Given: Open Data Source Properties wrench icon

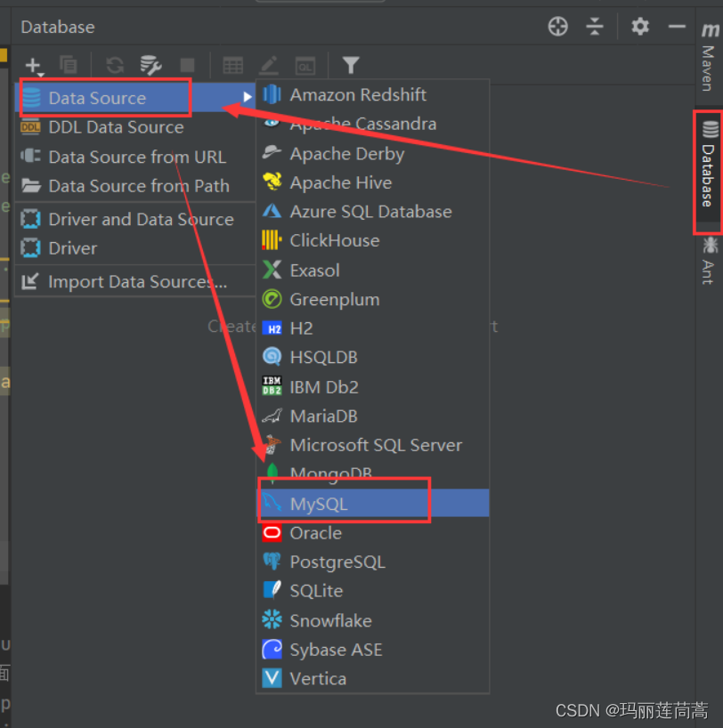Looking at the screenshot, I should (x=150, y=65).
